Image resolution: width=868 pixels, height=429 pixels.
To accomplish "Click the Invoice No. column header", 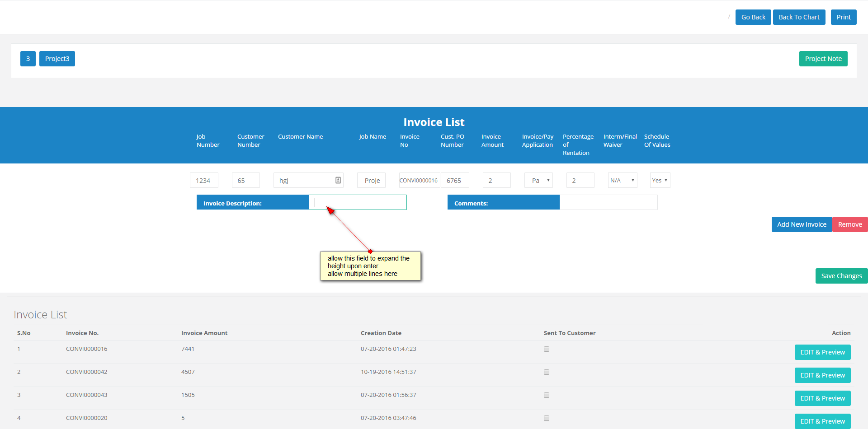I will pos(82,333).
